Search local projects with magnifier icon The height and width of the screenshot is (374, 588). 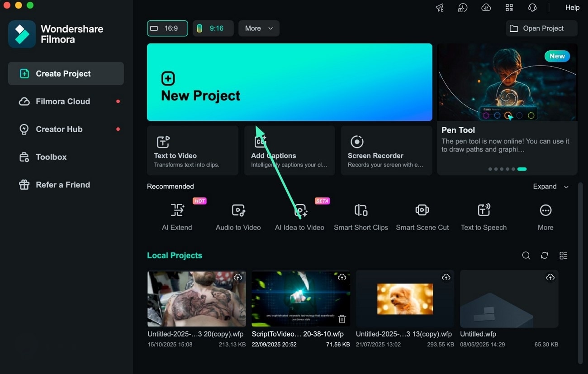[526, 255]
